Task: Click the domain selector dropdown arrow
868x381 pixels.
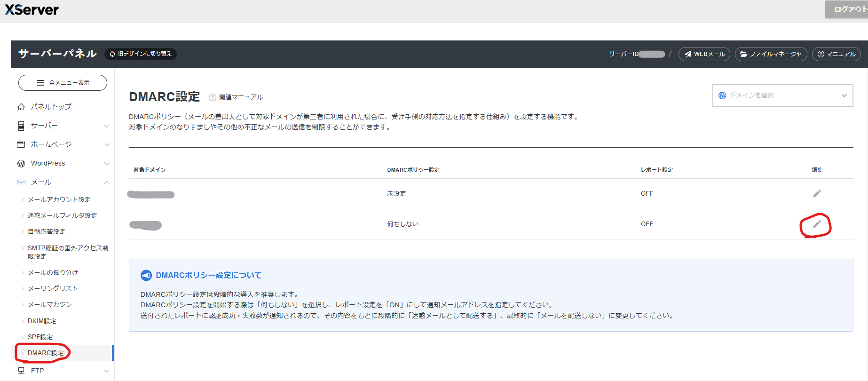Action: pos(844,95)
